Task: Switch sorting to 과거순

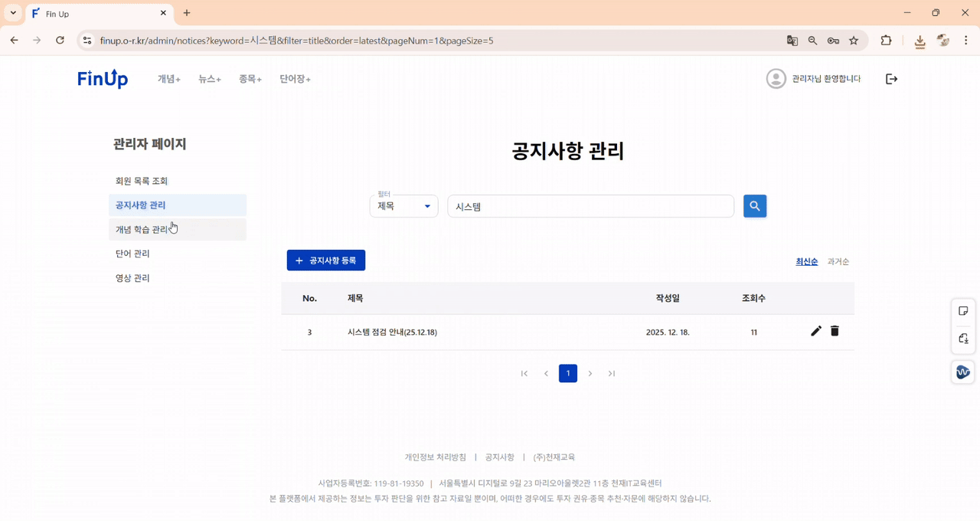Action: (838, 260)
